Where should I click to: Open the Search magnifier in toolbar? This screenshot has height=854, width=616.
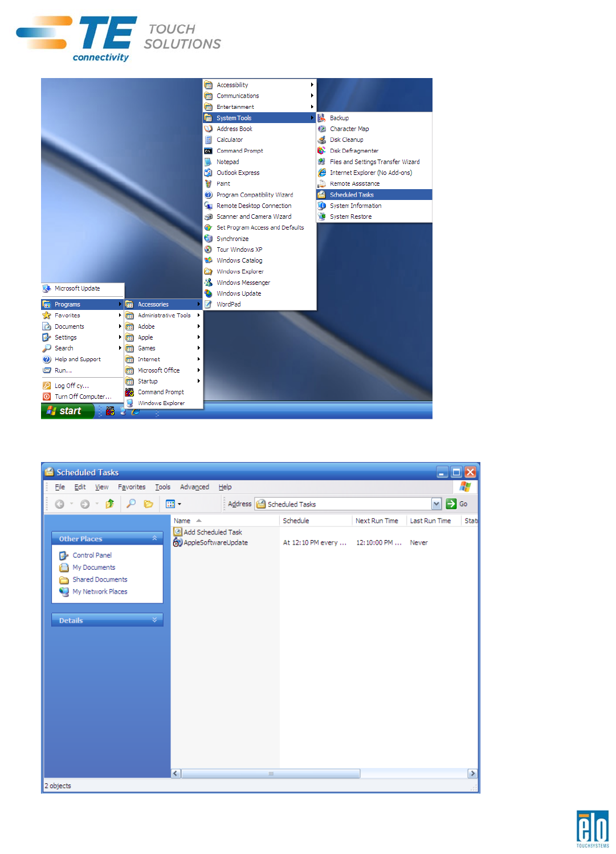pyautogui.click(x=131, y=504)
